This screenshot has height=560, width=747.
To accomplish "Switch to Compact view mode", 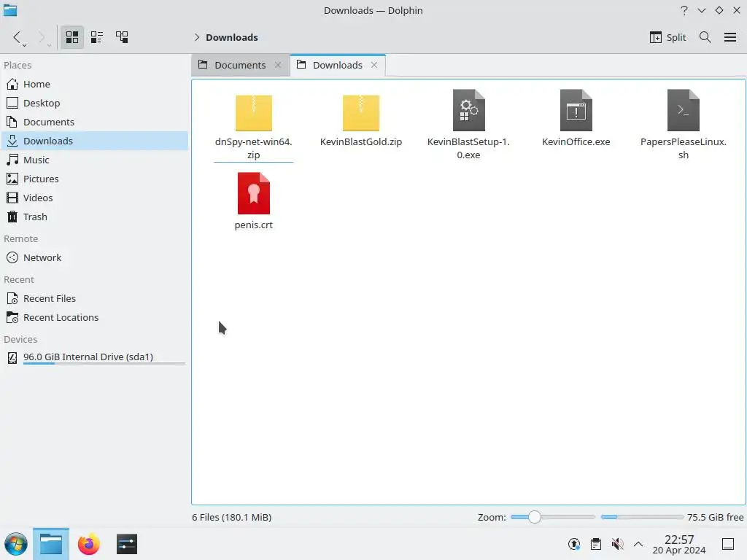I will tap(97, 37).
